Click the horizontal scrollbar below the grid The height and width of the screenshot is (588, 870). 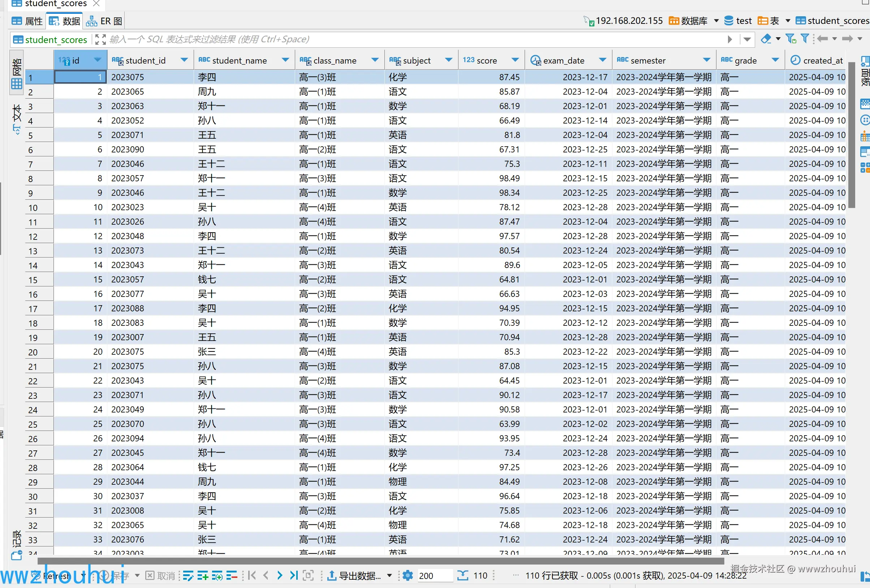point(380,561)
